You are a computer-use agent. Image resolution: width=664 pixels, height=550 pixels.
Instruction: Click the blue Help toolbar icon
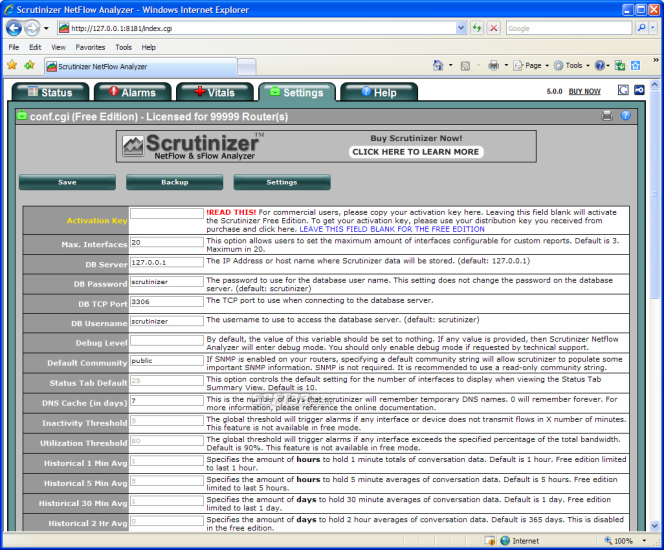point(600,66)
